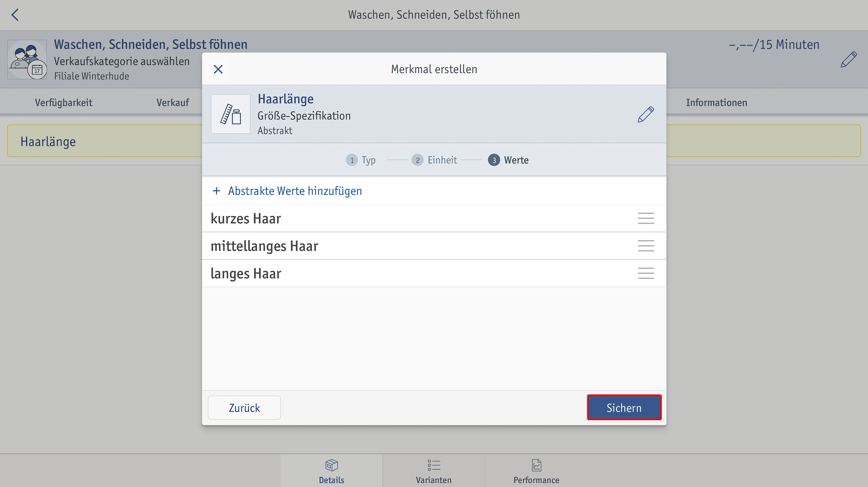Click the Zurück button
Image resolution: width=868 pixels, height=487 pixels.
(244, 408)
